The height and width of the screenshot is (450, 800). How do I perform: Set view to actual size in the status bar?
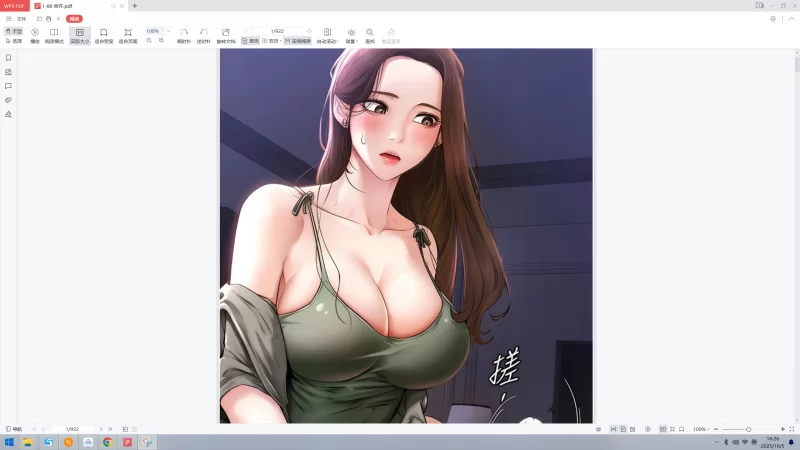pos(663,429)
